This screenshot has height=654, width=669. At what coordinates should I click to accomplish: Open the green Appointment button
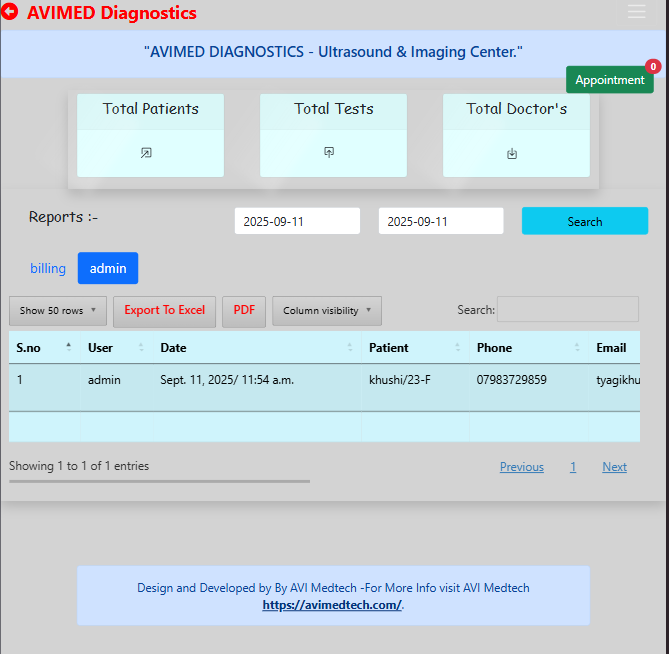click(x=609, y=80)
